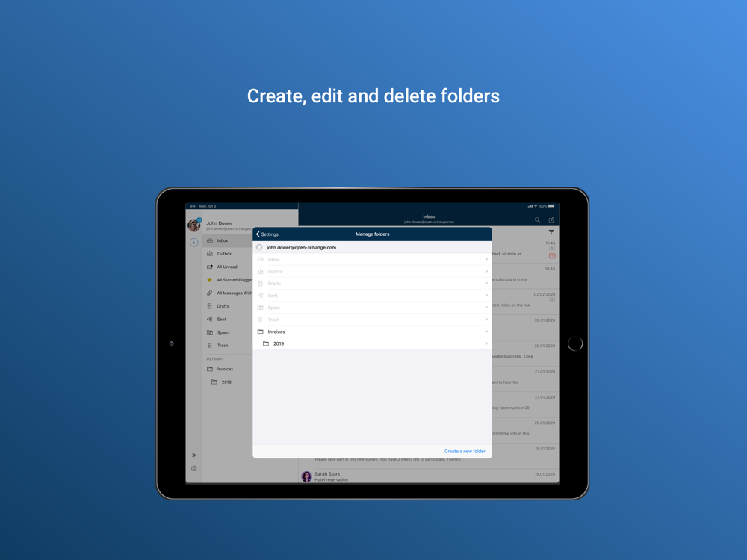Click Sarah Stark sender avatar
This screenshot has width=747, height=560.
tap(306, 476)
